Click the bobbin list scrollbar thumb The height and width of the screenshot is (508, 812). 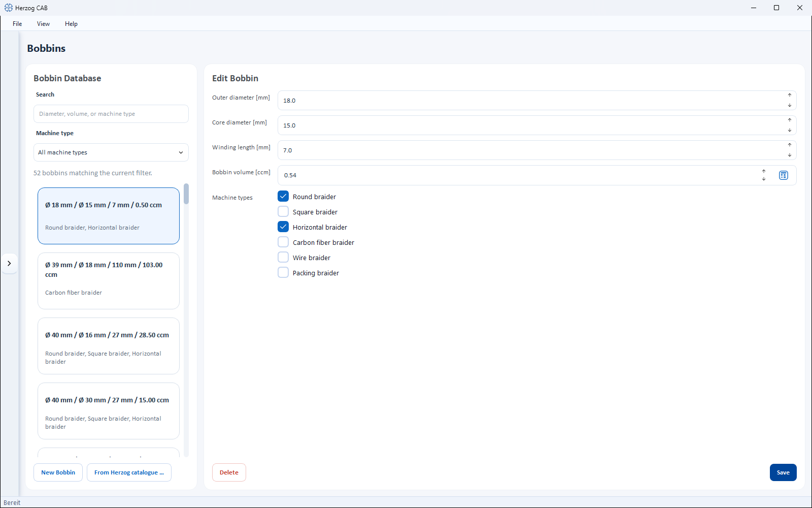(x=186, y=194)
